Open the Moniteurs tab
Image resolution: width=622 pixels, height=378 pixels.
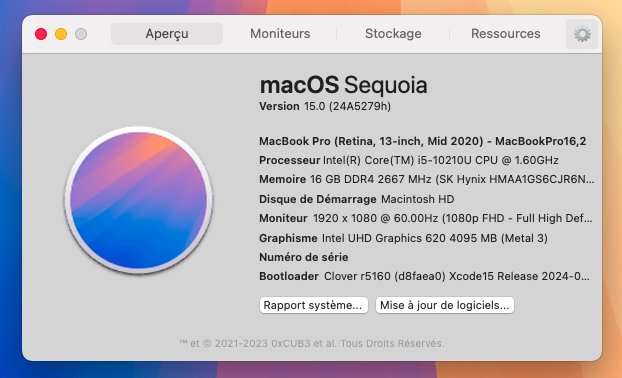tap(280, 34)
